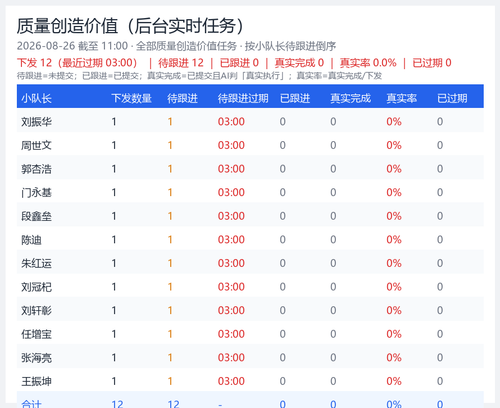
Task: Click 0% 真实率 in 朱红运 row
Action: coord(394,263)
